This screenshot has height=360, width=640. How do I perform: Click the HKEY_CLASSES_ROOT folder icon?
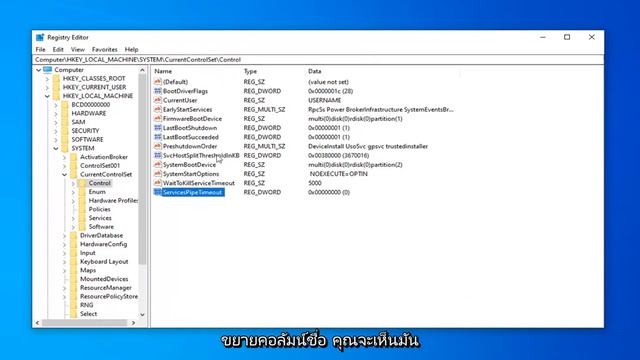[x=56, y=78]
